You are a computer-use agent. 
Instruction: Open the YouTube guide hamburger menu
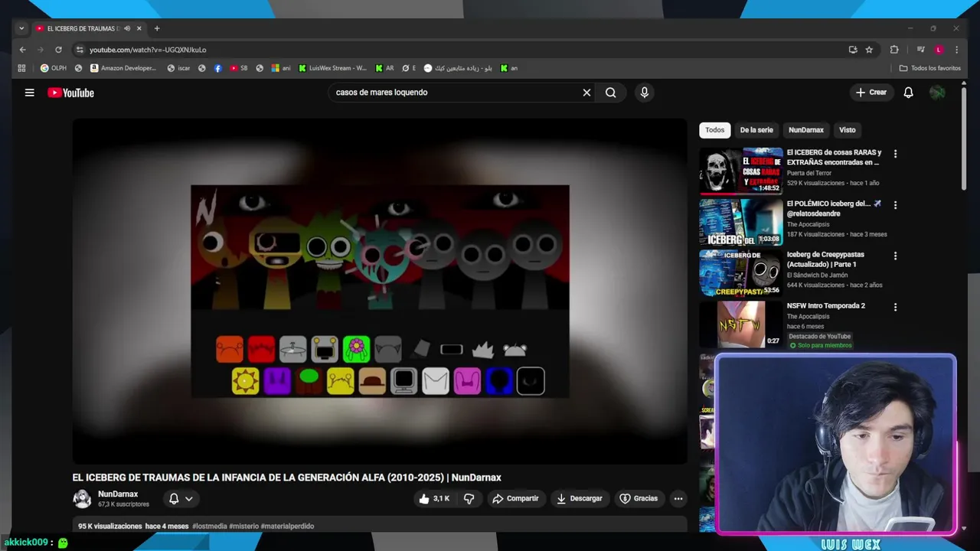pyautogui.click(x=29, y=93)
